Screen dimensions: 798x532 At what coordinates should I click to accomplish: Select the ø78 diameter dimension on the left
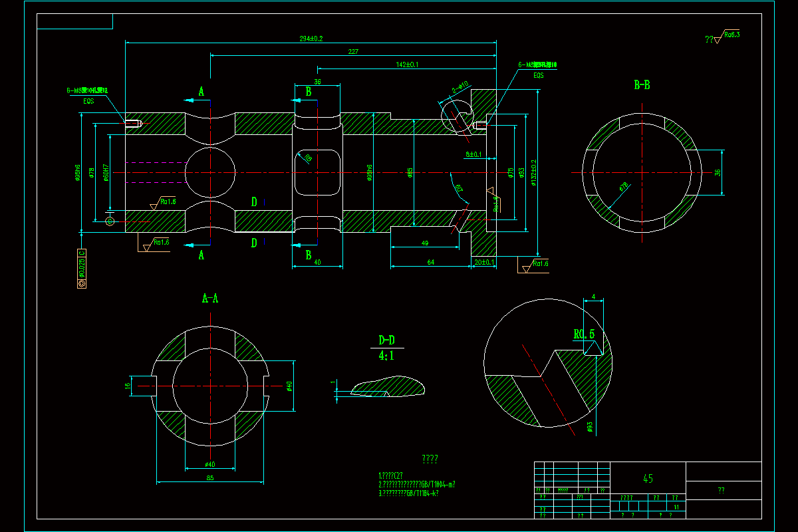coord(92,173)
